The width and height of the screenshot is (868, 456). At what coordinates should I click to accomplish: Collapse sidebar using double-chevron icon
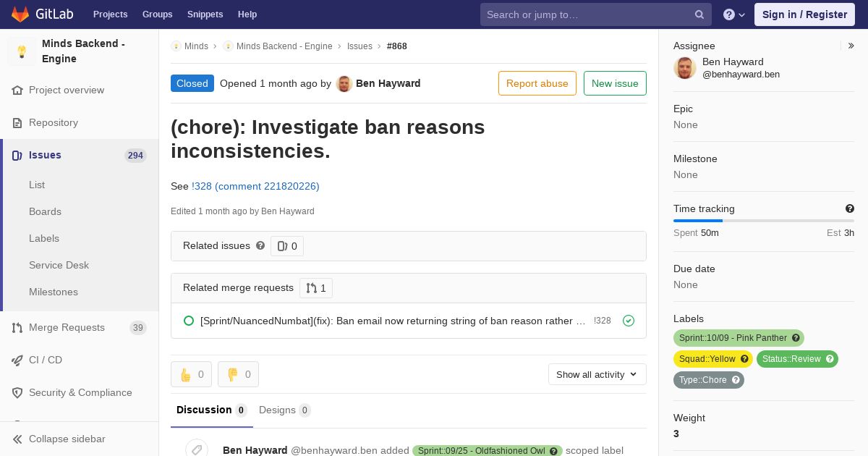tap(17, 439)
